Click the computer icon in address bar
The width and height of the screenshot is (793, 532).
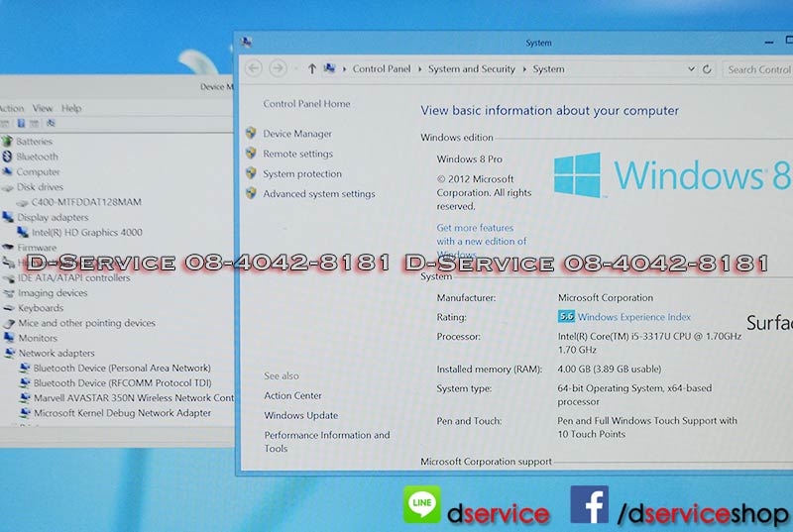coord(330,68)
